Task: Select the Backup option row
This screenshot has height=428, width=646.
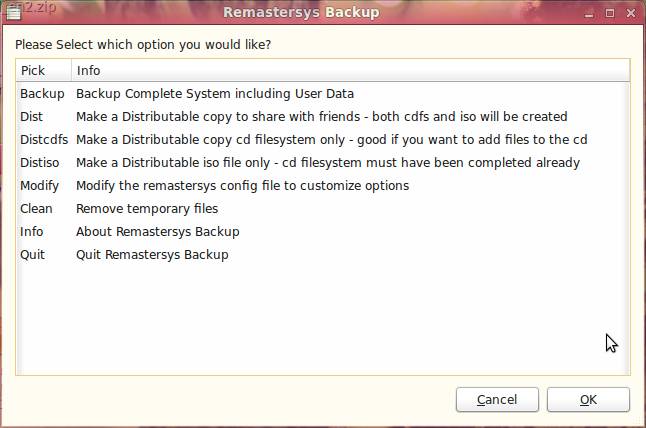Action: (x=323, y=94)
